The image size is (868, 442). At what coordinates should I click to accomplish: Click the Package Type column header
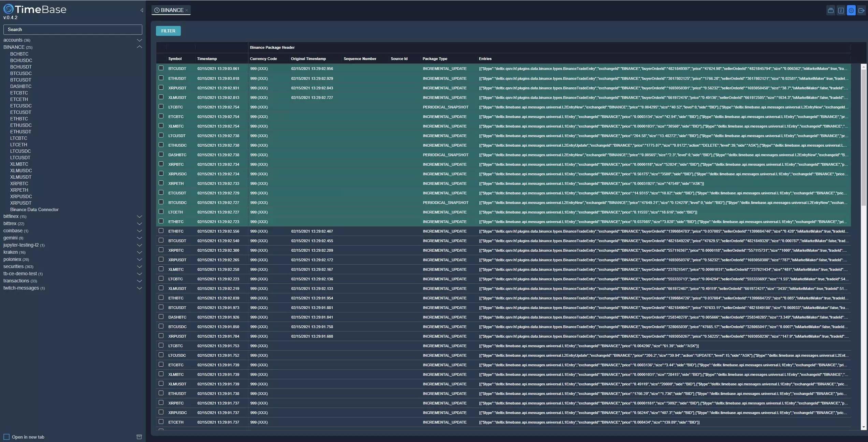(435, 59)
